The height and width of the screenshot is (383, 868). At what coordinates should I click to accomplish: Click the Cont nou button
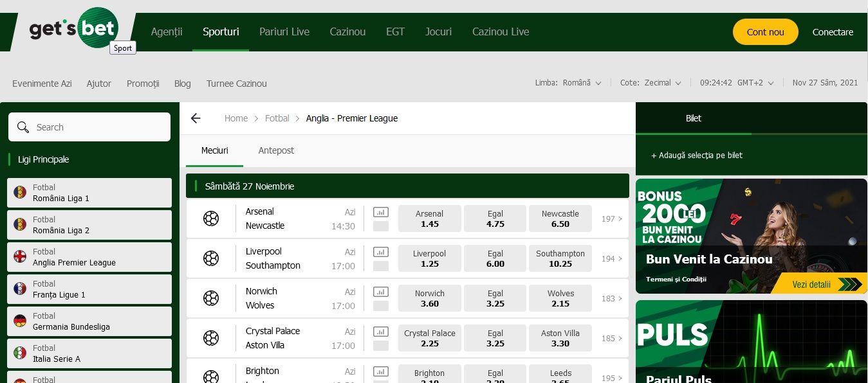point(766,32)
